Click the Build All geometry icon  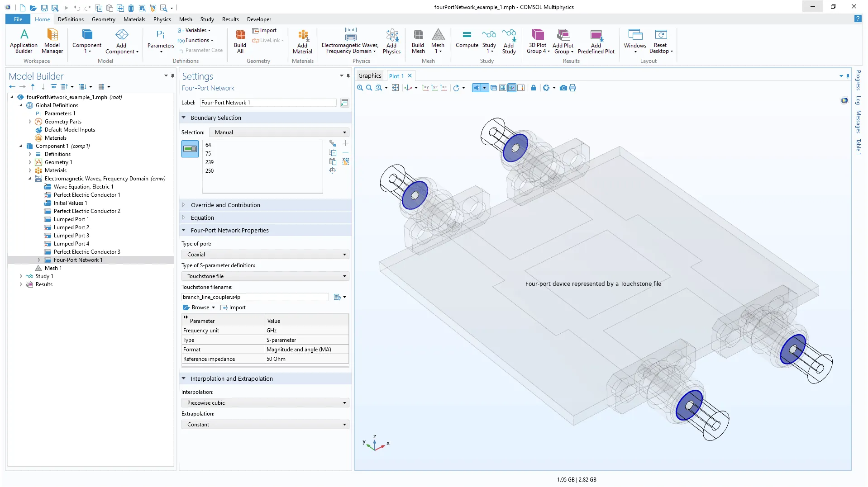point(240,41)
